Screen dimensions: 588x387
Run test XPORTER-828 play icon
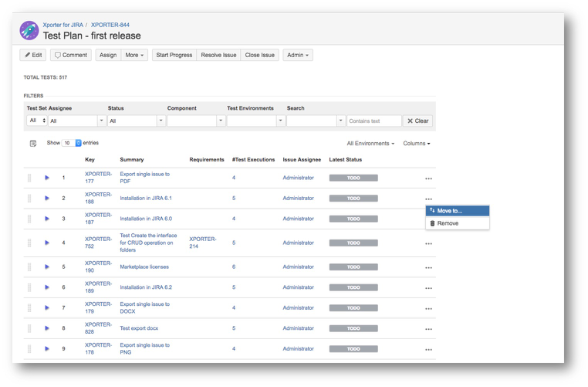[x=47, y=328]
